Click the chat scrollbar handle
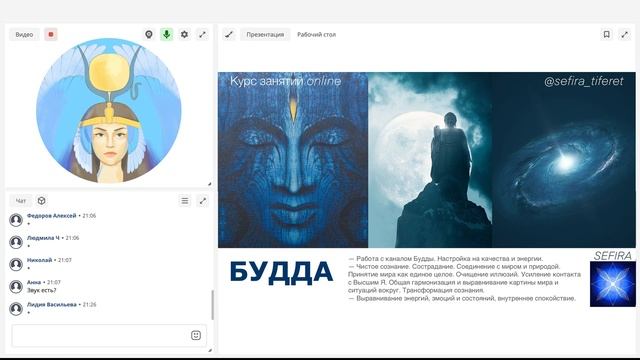640x360 pixels. tap(212, 305)
